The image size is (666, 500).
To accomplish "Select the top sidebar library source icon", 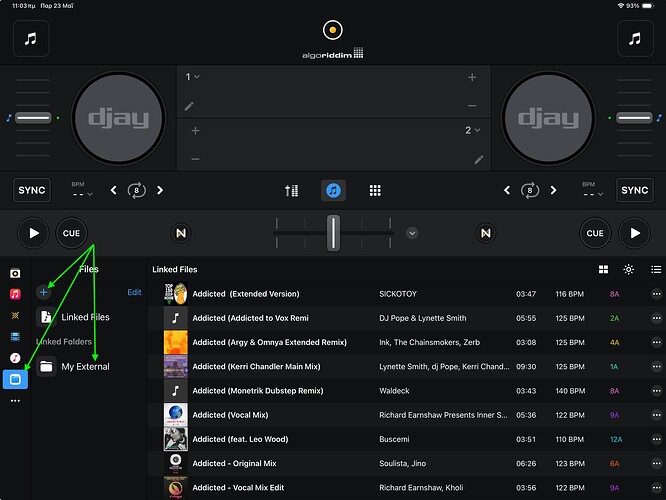I will [x=15, y=273].
